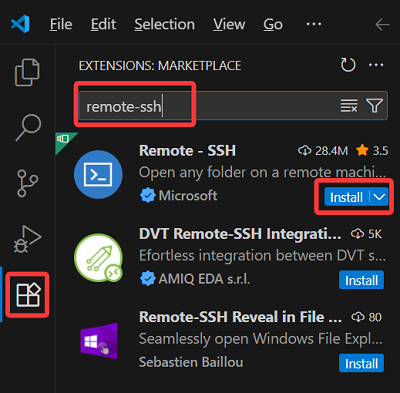Image resolution: width=400 pixels, height=393 pixels.
Task: Install Remote-SSH Reveal in File extension
Action: (361, 363)
